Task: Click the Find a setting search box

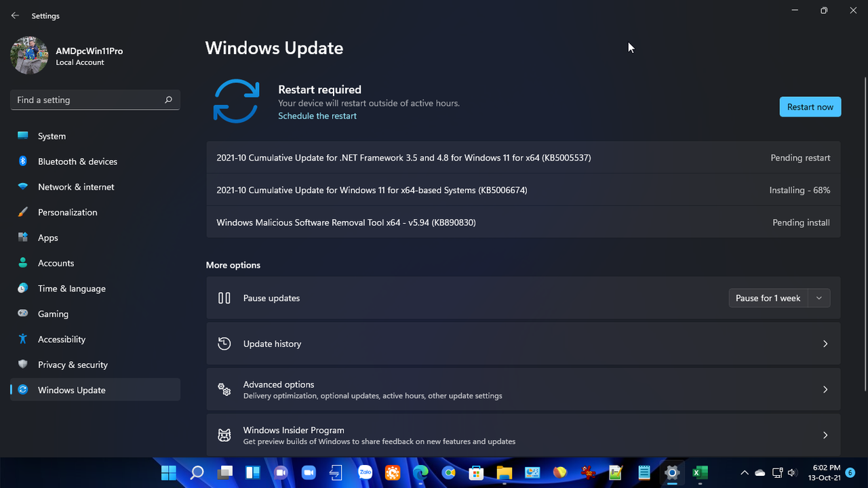Action: pyautogui.click(x=95, y=100)
